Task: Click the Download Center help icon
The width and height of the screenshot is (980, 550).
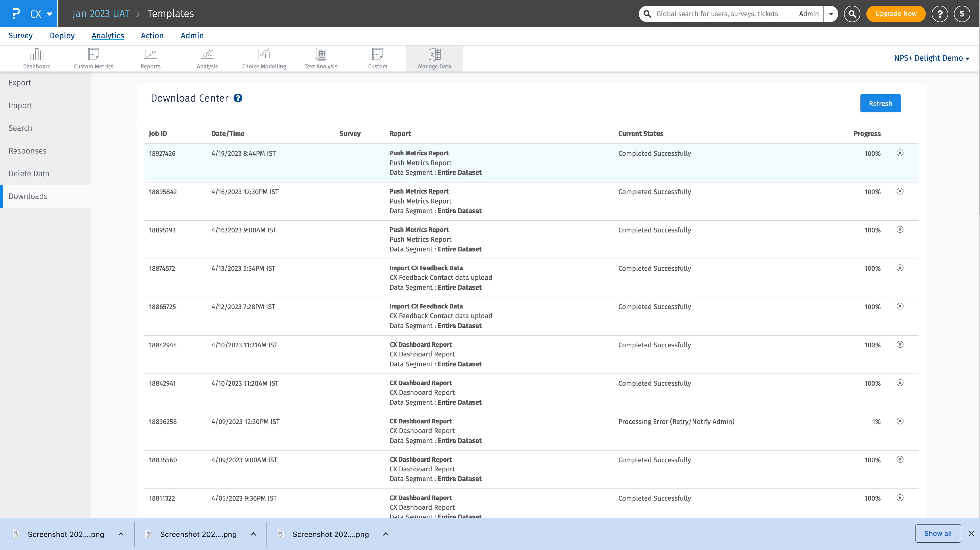Action: point(238,98)
